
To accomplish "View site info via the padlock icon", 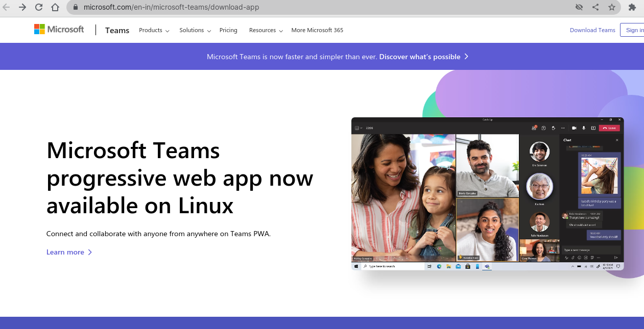I will coord(75,8).
